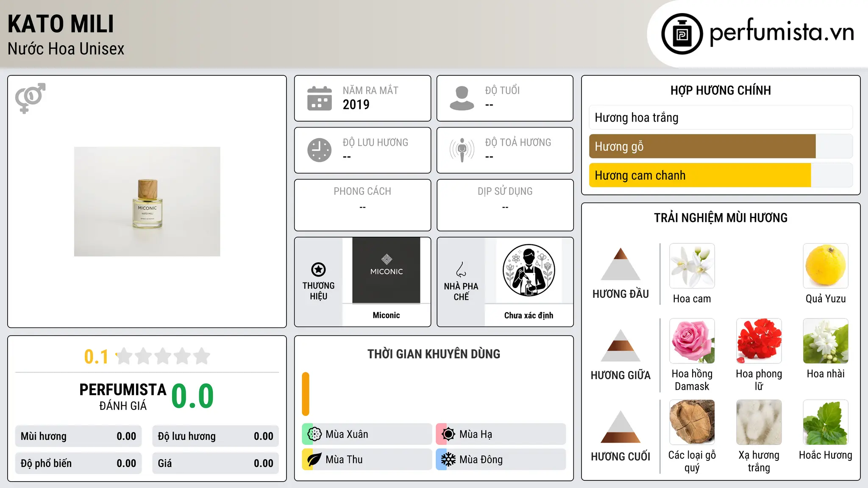This screenshot has height=488, width=868.
Task: Select the Mùa Đông season button
Action: click(501, 460)
